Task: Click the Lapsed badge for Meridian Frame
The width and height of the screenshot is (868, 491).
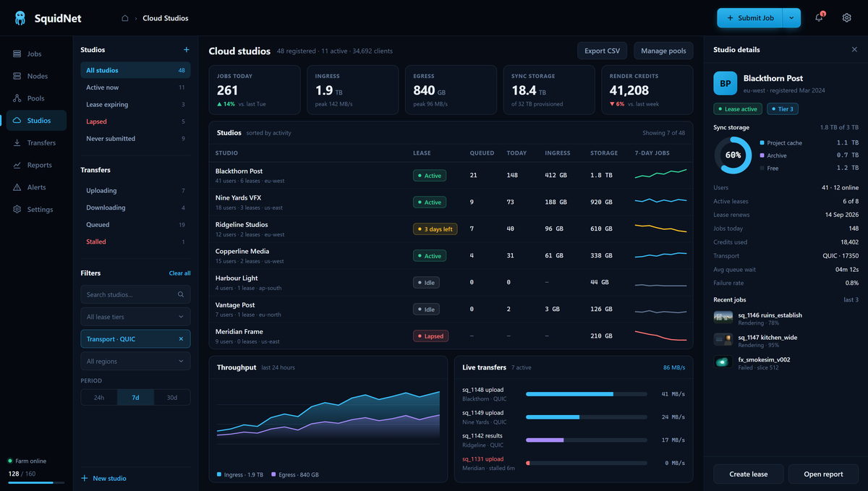Action: [430, 336]
